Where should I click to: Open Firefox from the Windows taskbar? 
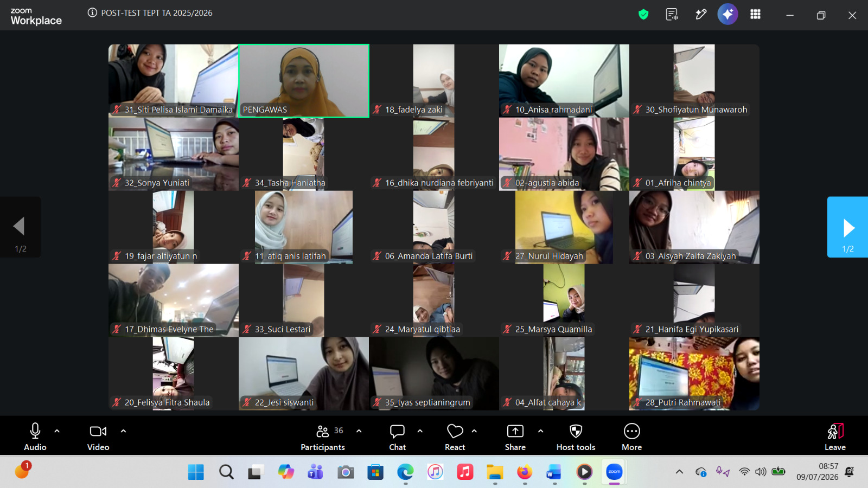point(524,472)
